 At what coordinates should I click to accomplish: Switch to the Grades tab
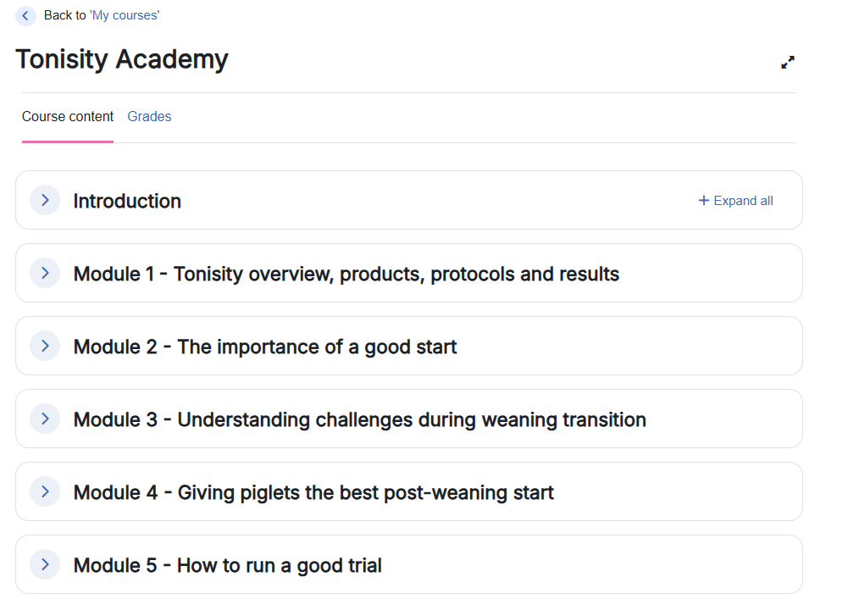click(x=149, y=117)
